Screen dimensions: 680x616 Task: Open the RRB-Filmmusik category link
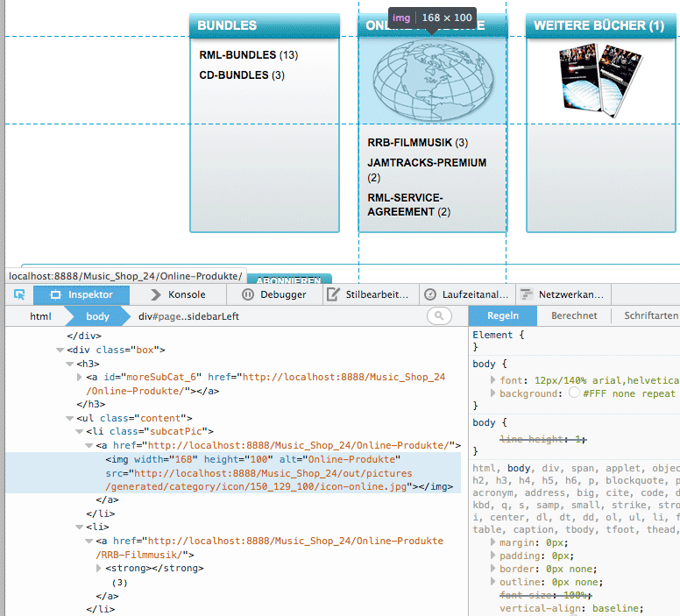409,143
